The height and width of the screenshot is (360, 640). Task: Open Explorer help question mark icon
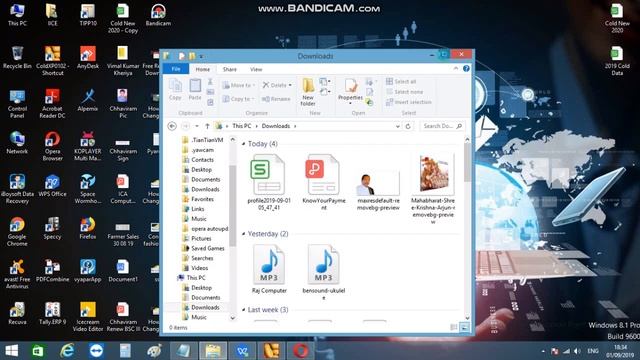coord(466,69)
